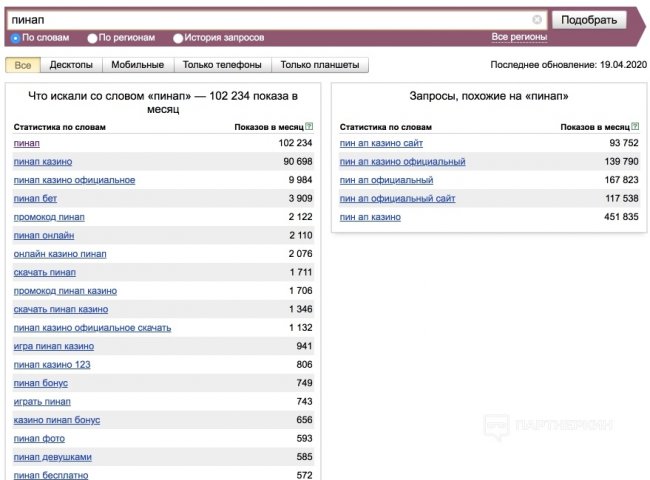The image size is (650, 480).
Task: Choose 'История запросов' radio option
Action: (178, 38)
